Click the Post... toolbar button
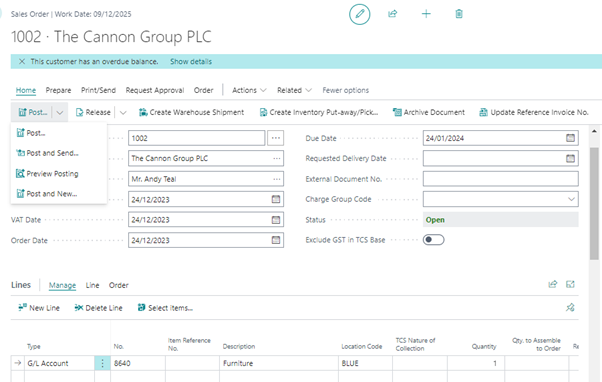 33,112
